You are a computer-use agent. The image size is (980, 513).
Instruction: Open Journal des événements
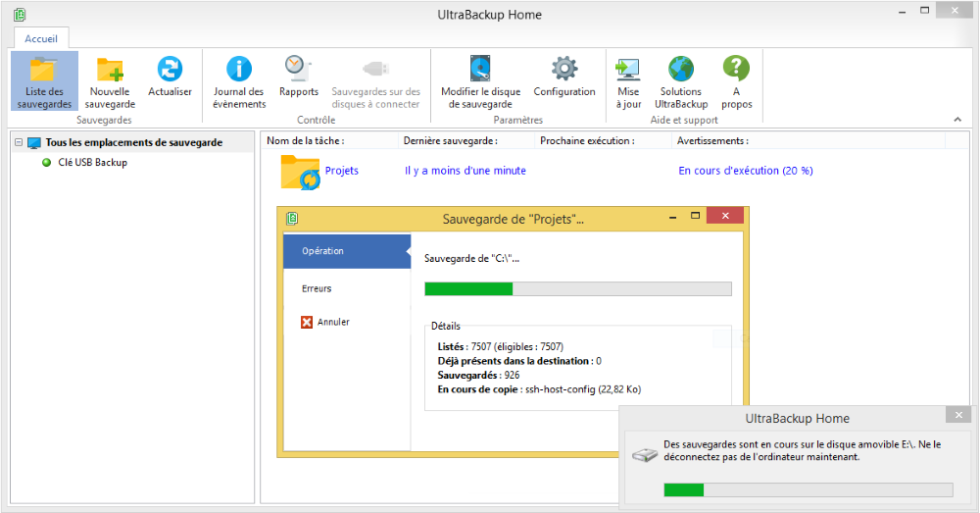tap(239, 81)
